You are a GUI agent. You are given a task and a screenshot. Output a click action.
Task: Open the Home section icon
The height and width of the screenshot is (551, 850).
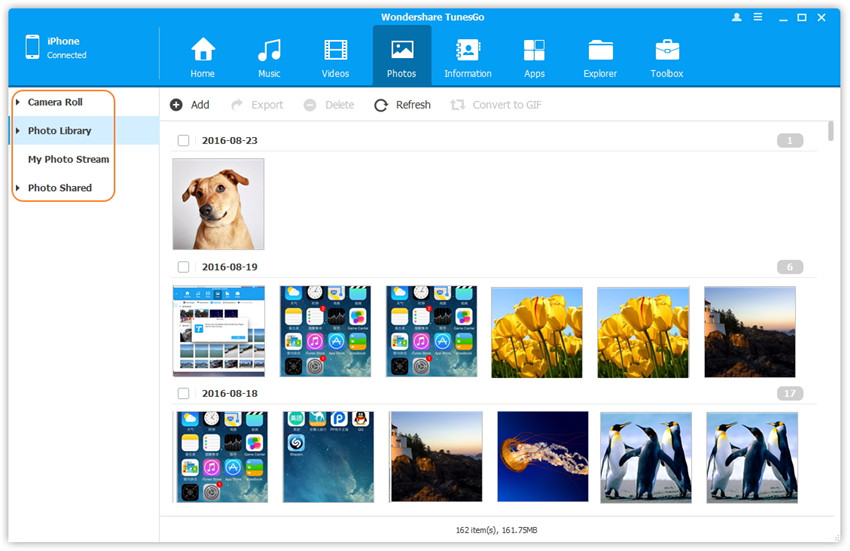coord(203,50)
